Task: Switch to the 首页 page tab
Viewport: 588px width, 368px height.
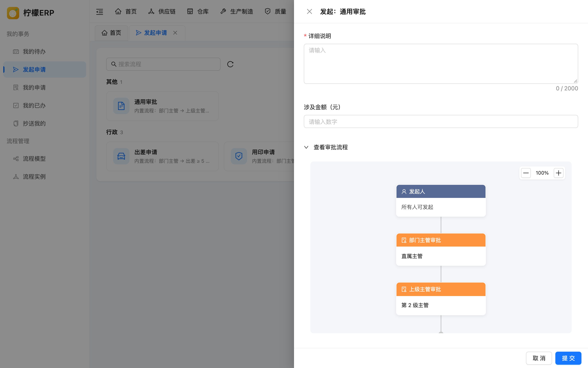Action: tap(111, 33)
